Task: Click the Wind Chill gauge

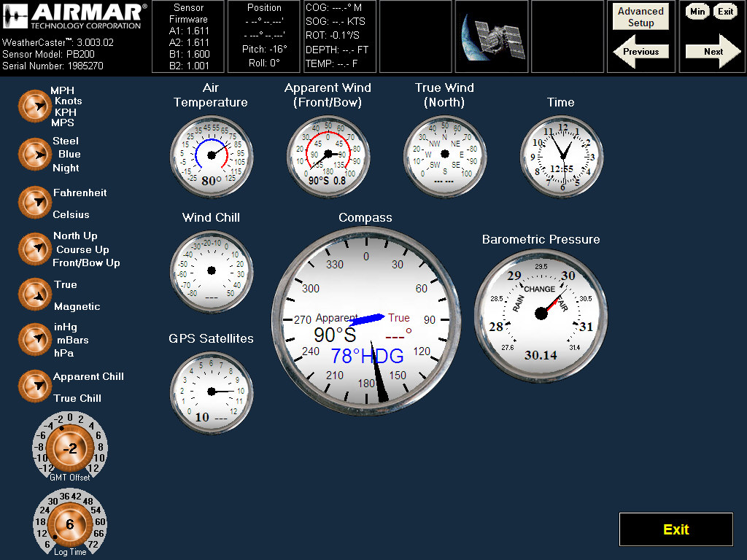Action: pyautogui.click(x=211, y=271)
